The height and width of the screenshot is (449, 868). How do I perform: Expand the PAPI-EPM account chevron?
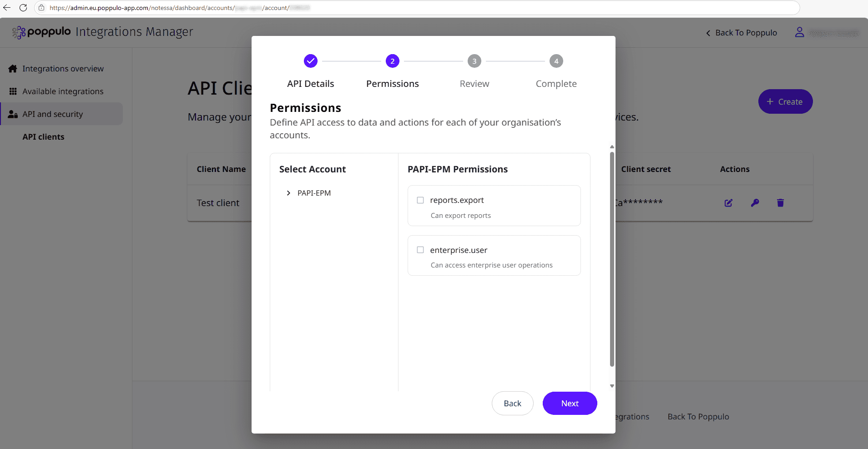pos(288,193)
